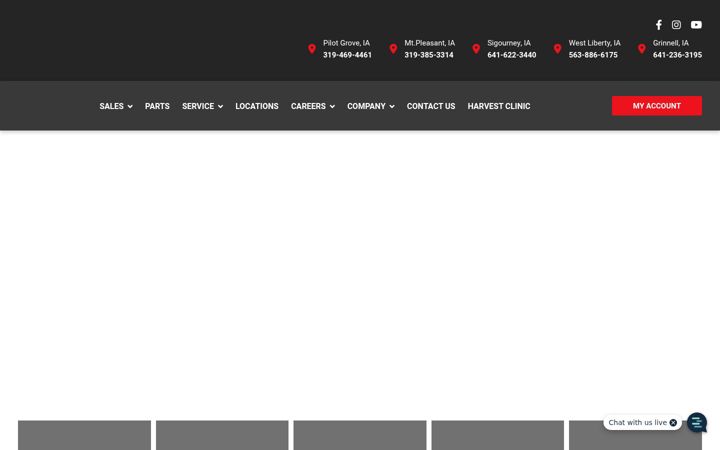
Task: Click the 'Chat with us live' label
Action: pos(637,422)
